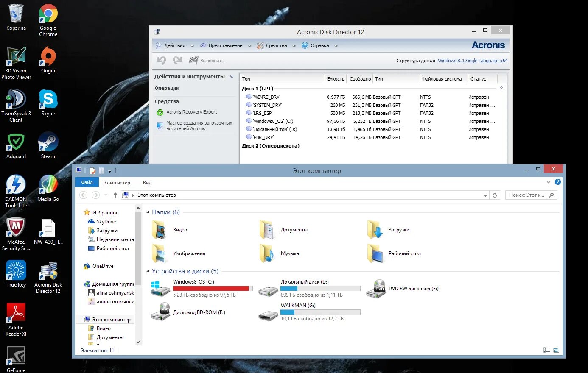Open Explorer help question mark icon
The image size is (588, 373).
pos(558,182)
